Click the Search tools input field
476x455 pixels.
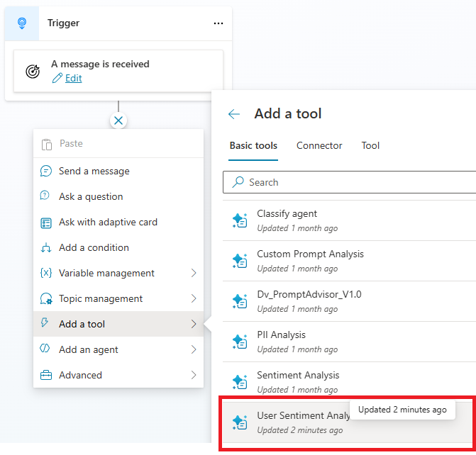point(355,182)
